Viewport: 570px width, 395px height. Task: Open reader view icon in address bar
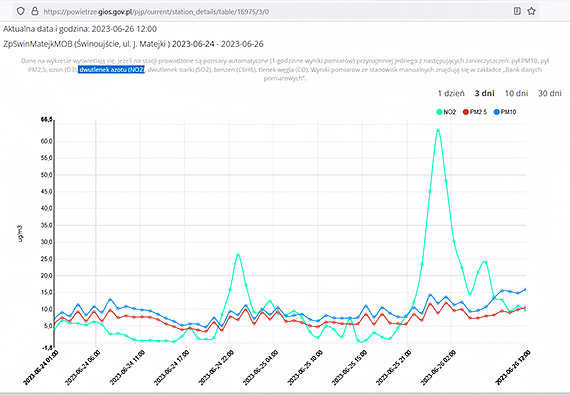[x=517, y=11]
